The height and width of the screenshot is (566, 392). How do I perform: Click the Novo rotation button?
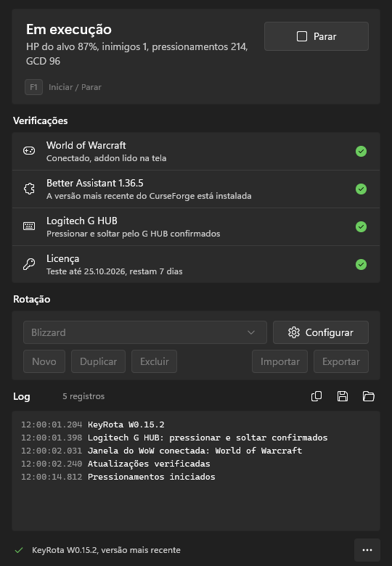(44, 361)
